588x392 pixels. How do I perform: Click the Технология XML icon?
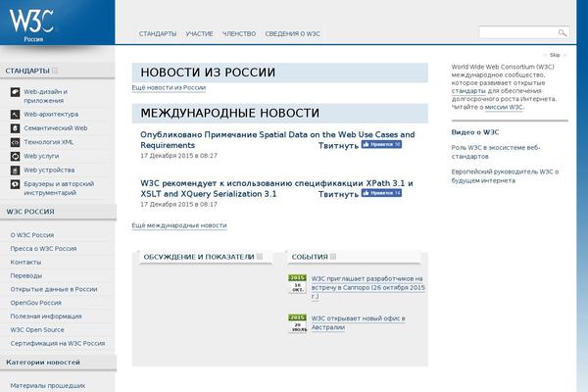tap(15, 142)
